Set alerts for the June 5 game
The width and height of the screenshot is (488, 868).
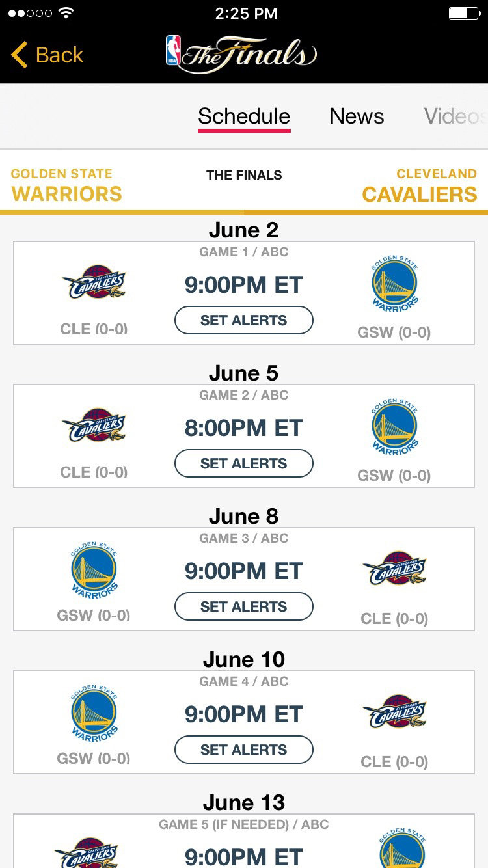point(244,463)
